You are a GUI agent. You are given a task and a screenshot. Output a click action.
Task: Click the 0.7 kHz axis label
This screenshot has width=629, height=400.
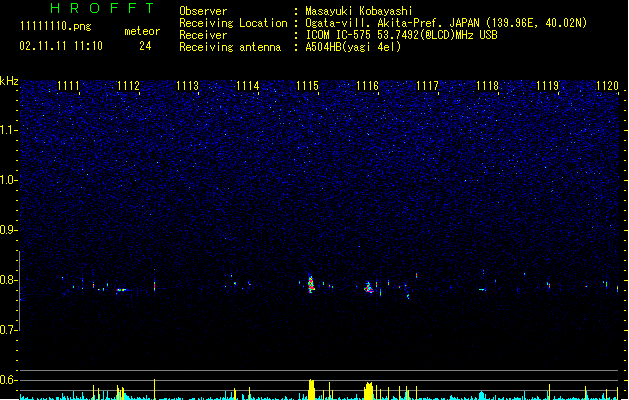pyautogui.click(x=8, y=330)
